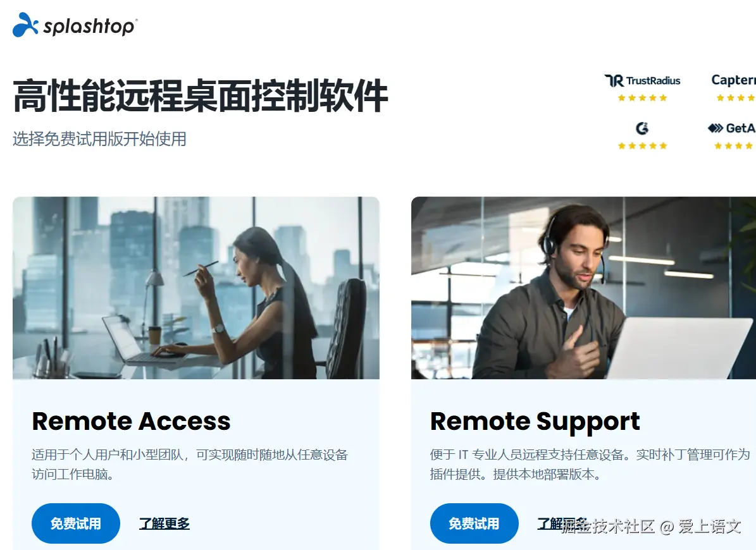
Task: Click the Remote Support heading
Action: (535, 422)
